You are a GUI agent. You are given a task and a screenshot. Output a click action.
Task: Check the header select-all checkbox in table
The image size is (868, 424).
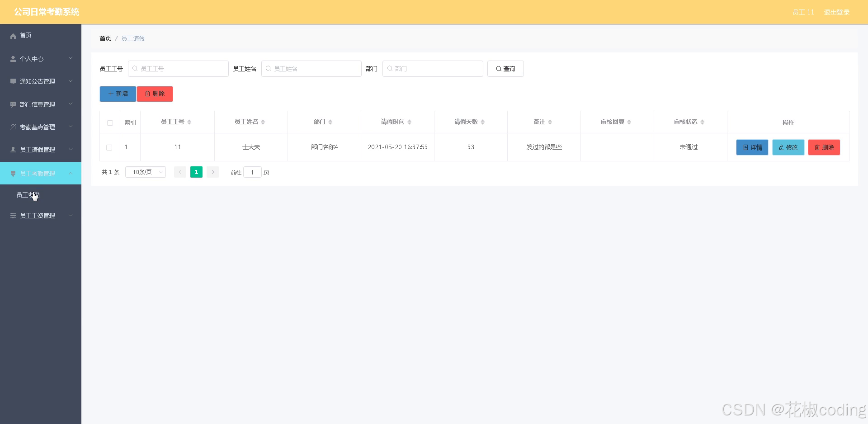[110, 122]
